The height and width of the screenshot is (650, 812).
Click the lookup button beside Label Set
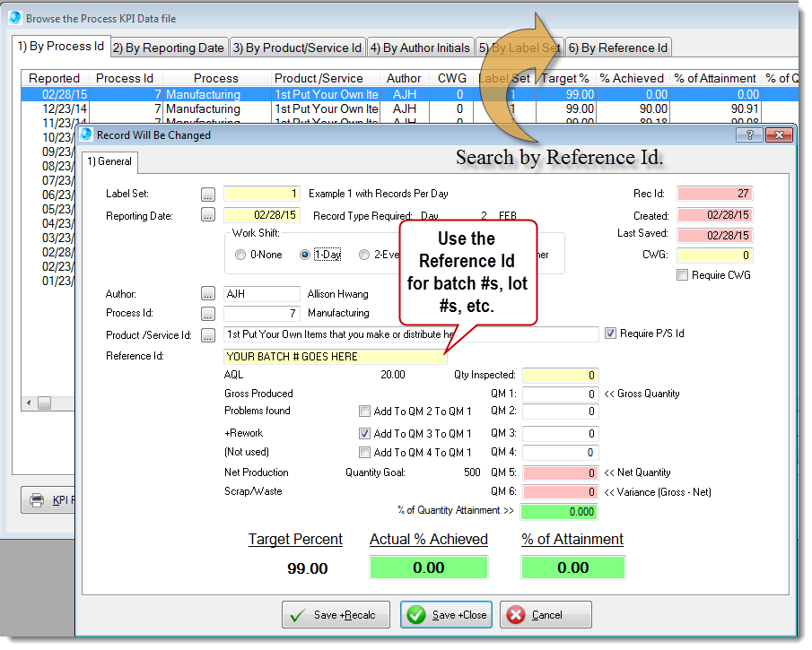208,194
